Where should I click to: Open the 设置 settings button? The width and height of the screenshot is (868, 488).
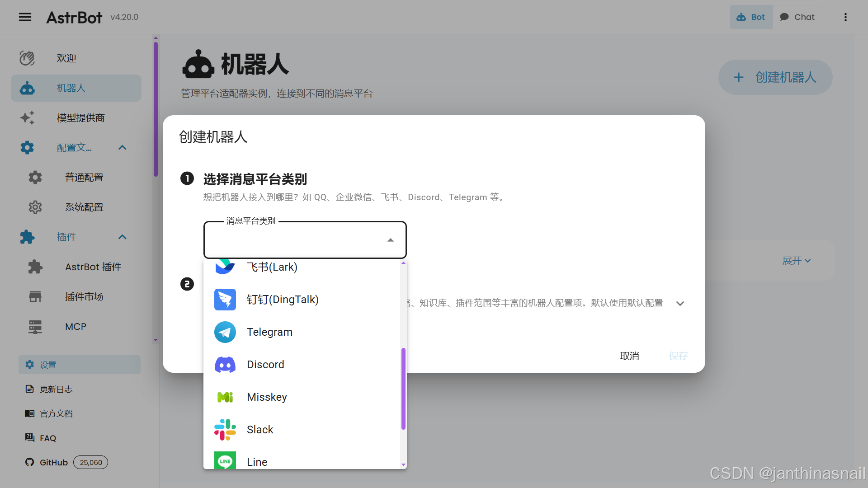pyautogui.click(x=80, y=365)
